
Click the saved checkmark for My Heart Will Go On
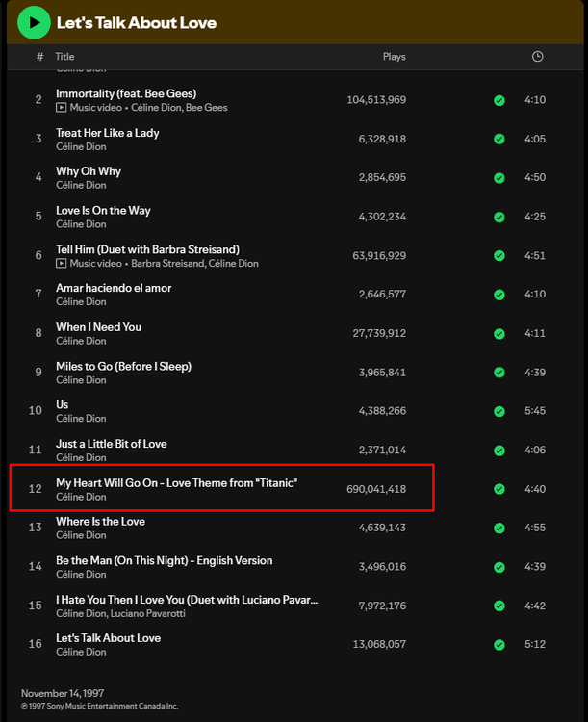499,489
